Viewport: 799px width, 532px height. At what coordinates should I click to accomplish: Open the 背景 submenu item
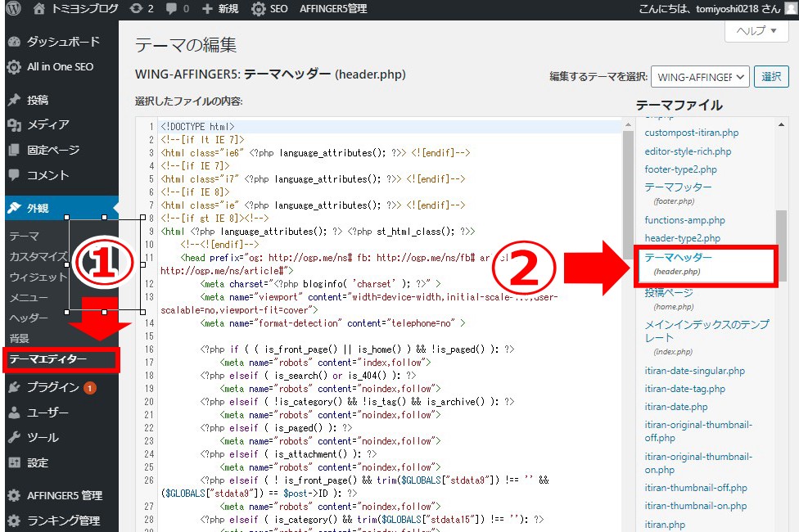[x=19, y=338]
